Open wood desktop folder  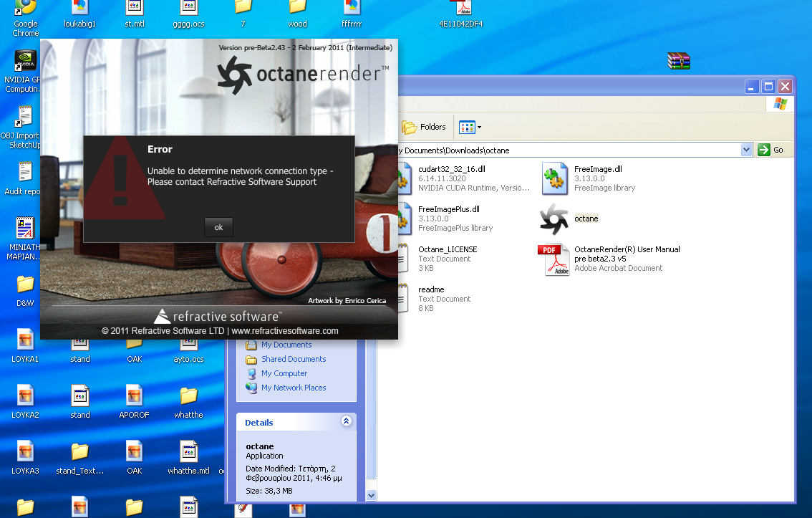coord(297,14)
